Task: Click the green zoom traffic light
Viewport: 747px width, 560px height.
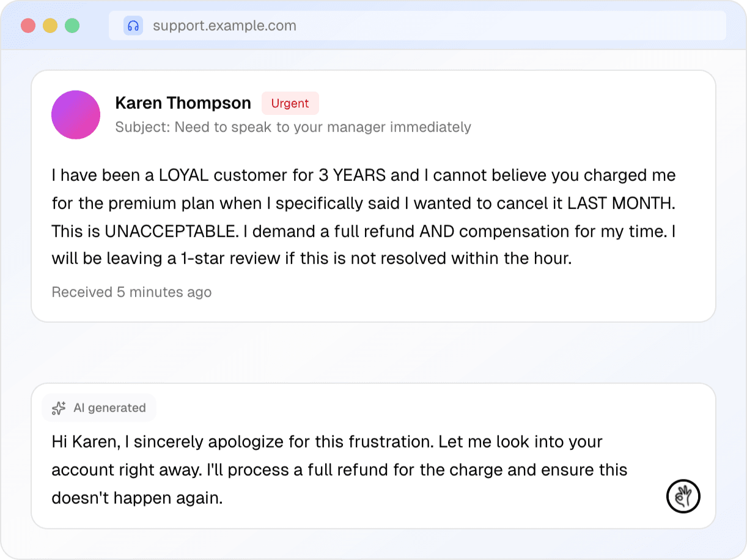Action: pos(72,25)
